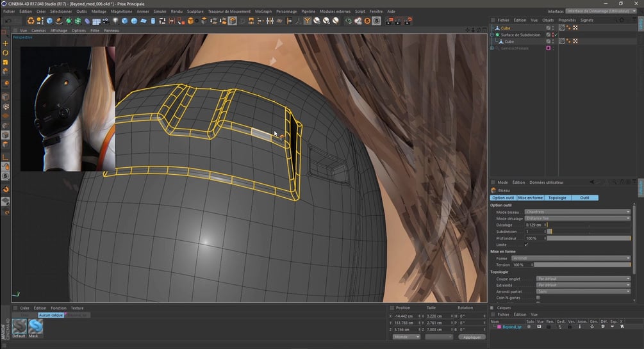Select the Default material thumbnail

(x=19, y=326)
